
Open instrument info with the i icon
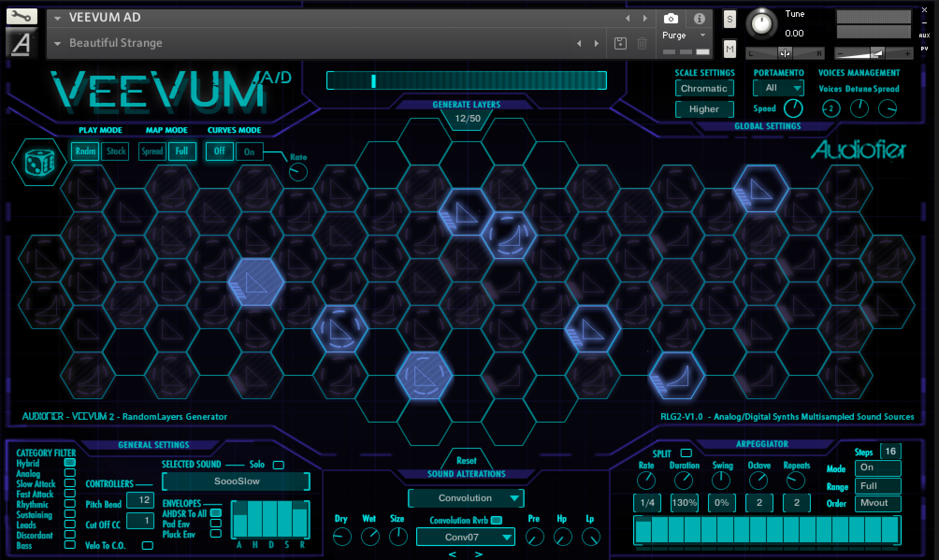(699, 18)
